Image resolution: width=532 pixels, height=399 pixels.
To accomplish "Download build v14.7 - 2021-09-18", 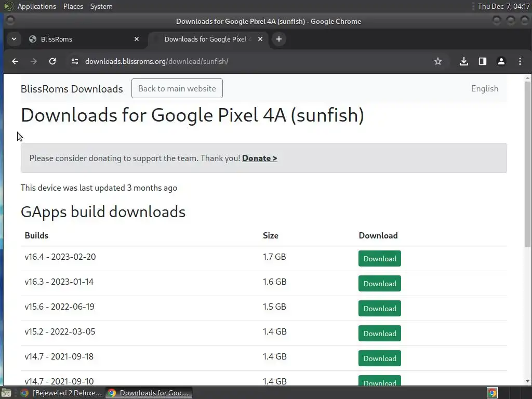I will [380, 358].
